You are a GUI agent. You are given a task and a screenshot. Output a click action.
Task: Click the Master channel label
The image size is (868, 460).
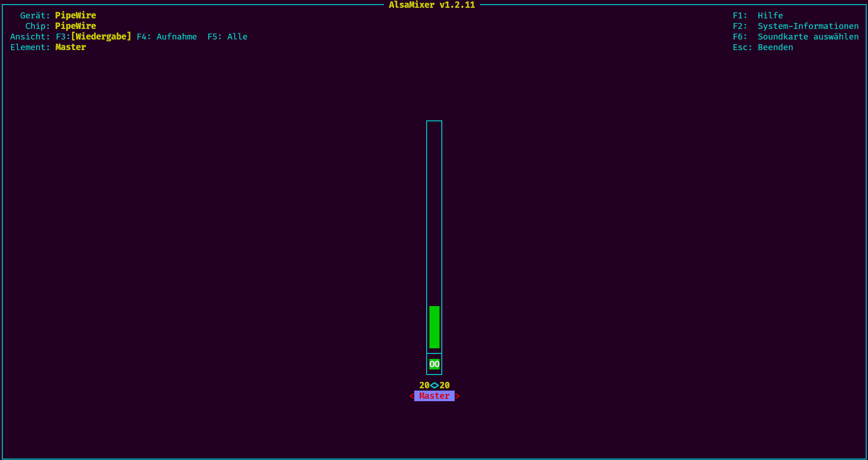tap(434, 396)
